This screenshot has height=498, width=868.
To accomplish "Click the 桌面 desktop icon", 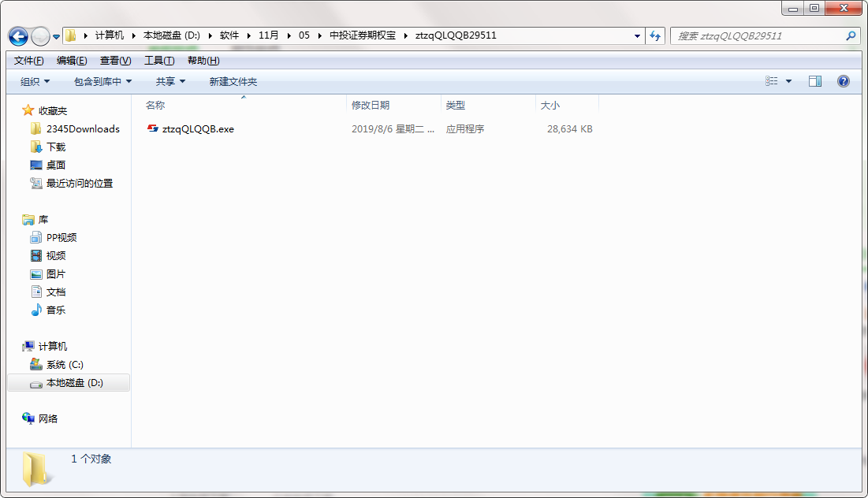I will point(36,165).
